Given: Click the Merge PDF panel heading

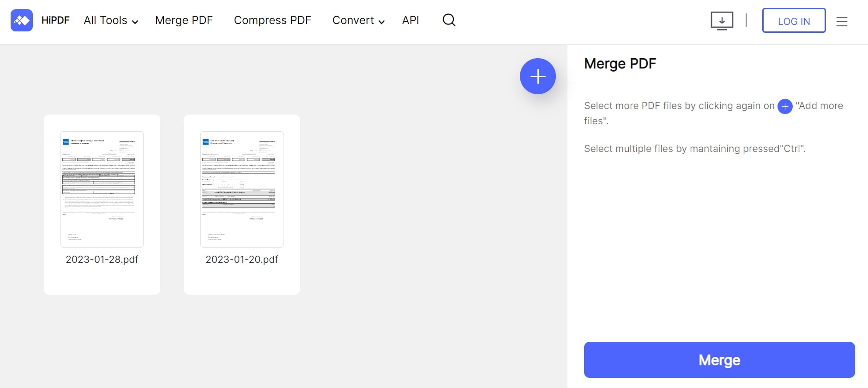Looking at the screenshot, I should 620,64.
